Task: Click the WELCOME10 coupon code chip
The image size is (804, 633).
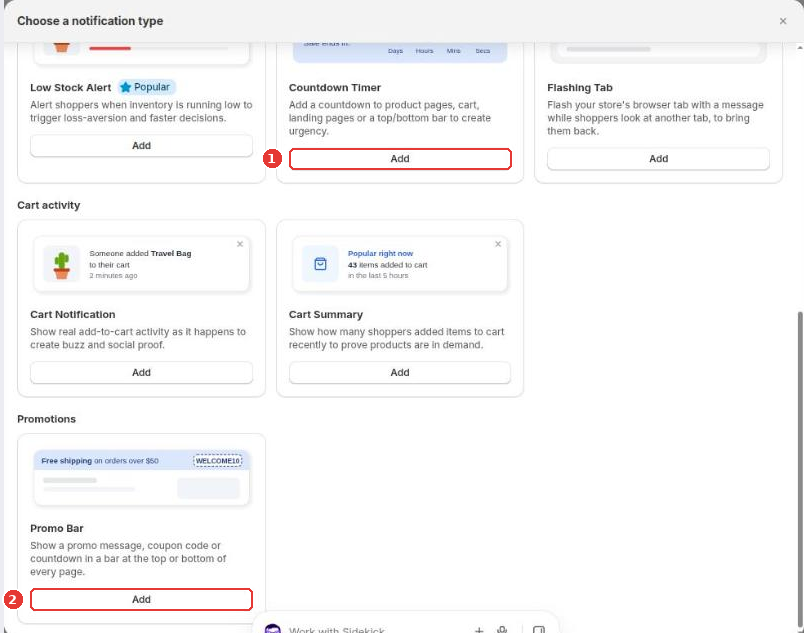Action: (218, 461)
